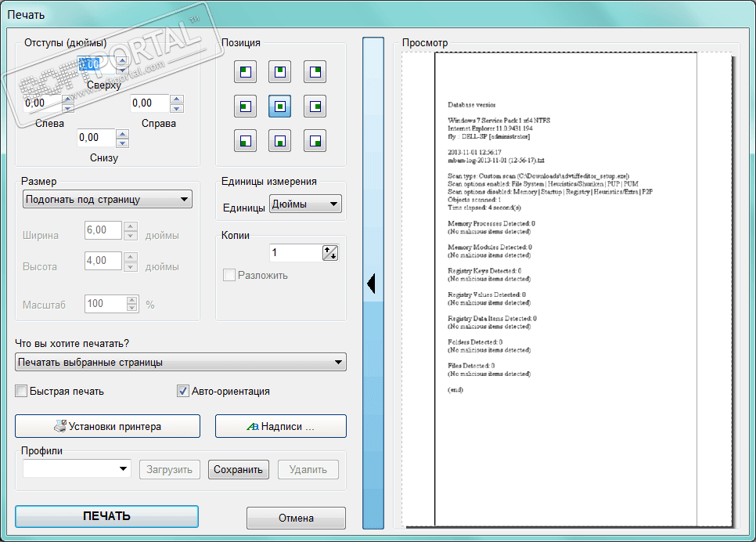Increase the Сверху margin with up arrow

[x=122, y=60]
